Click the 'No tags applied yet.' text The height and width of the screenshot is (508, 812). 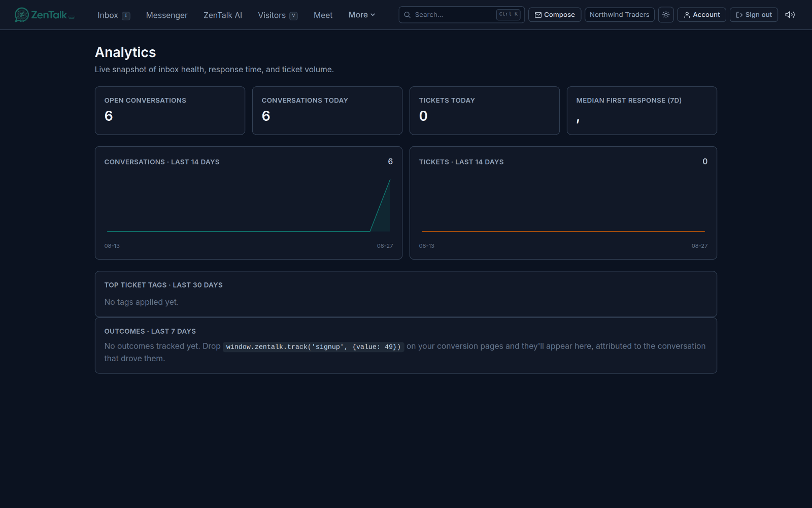click(142, 302)
